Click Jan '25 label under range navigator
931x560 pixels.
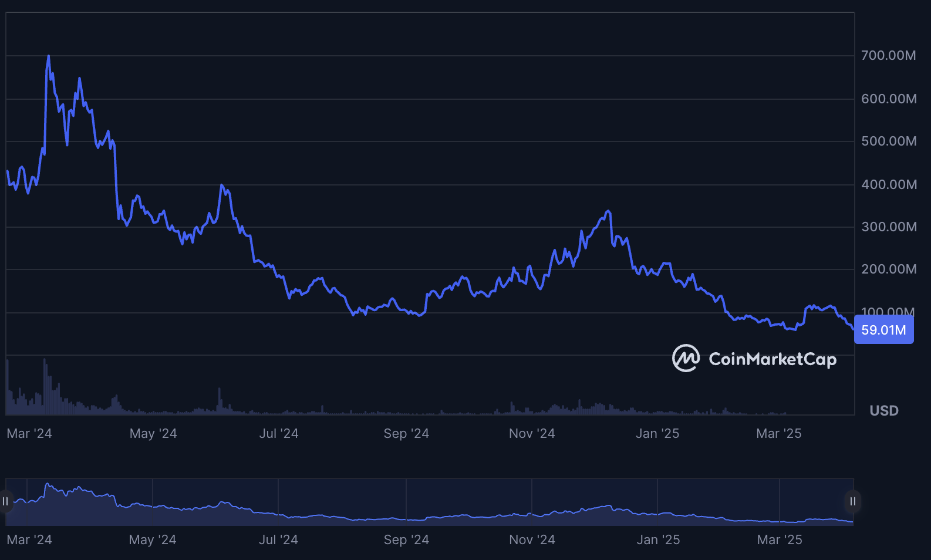[x=658, y=539]
